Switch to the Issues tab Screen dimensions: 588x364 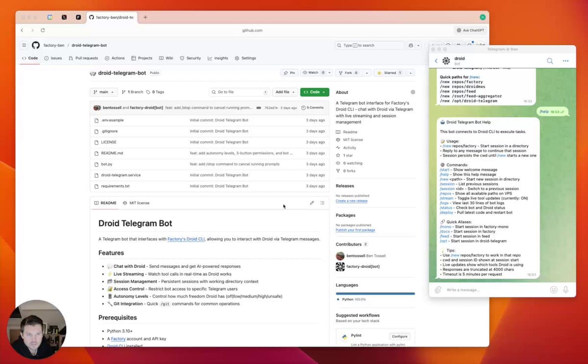[x=53, y=58]
